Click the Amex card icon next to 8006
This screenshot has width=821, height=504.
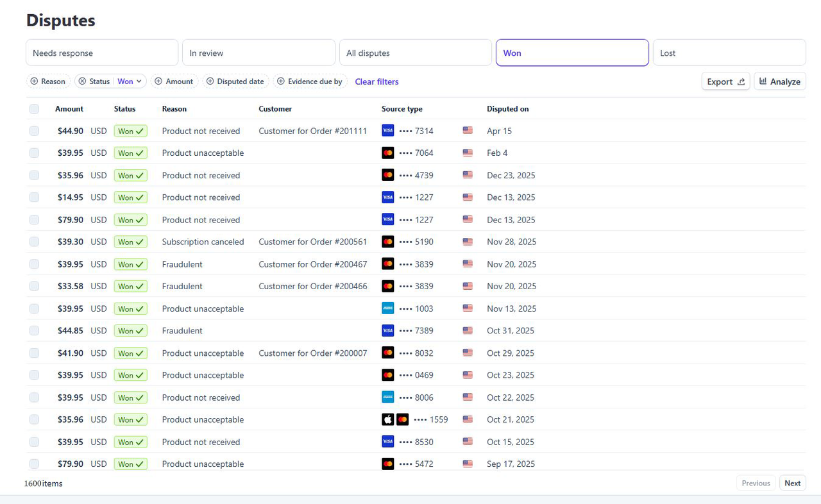387,398
